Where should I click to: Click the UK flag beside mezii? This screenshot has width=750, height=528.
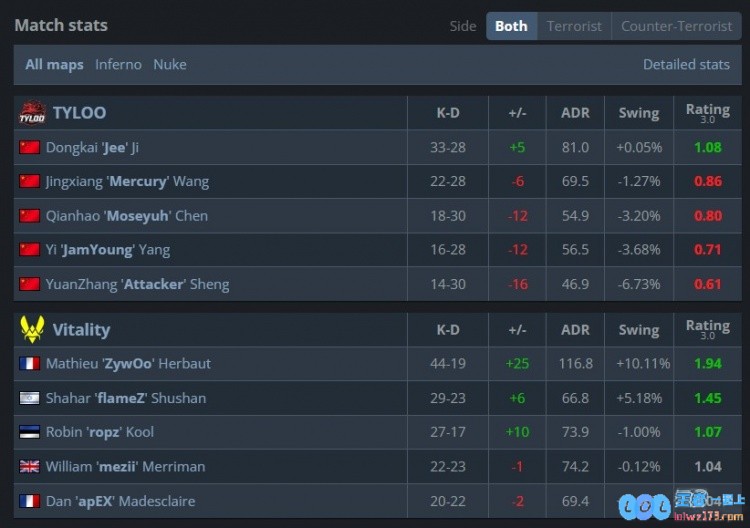pyautogui.click(x=29, y=466)
